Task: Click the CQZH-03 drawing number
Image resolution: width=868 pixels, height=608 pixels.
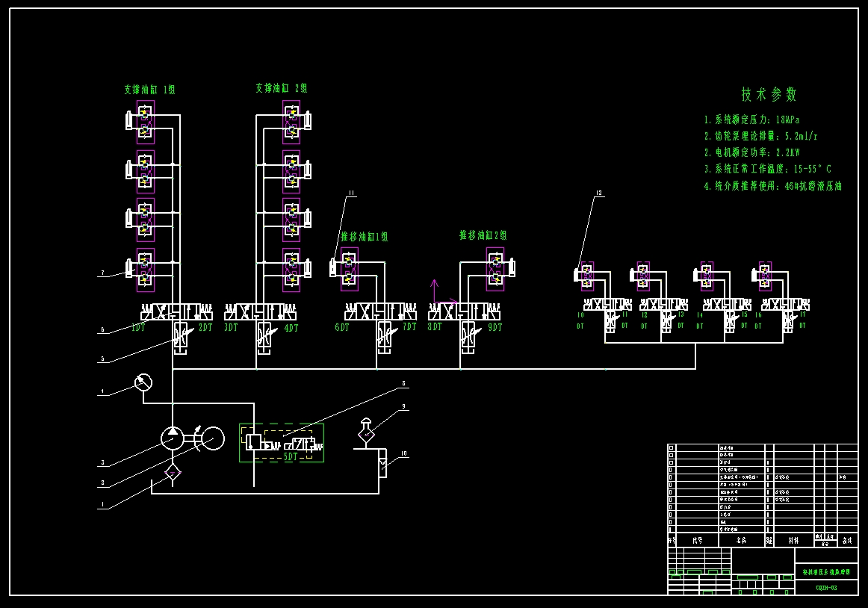Action: click(x=826, y=588)
